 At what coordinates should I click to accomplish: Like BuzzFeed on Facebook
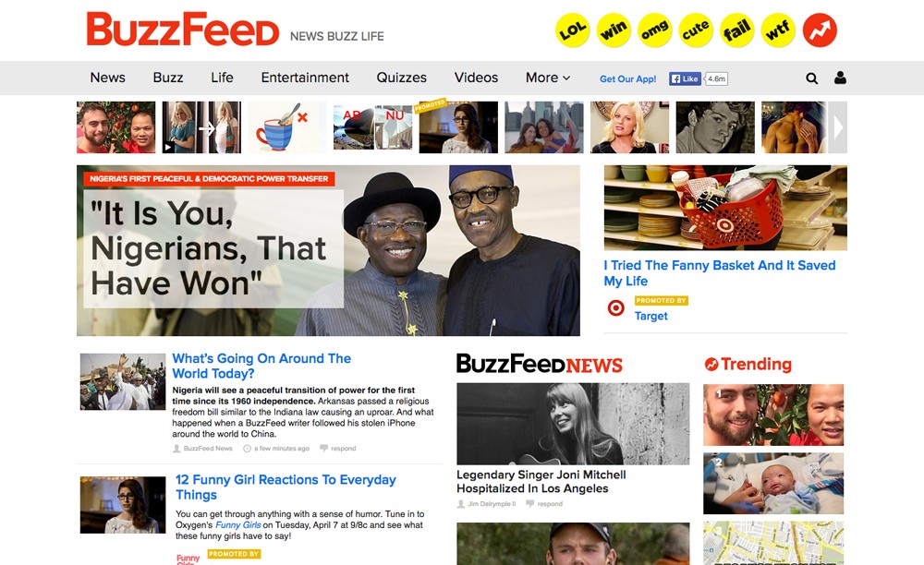pos(685,78)
